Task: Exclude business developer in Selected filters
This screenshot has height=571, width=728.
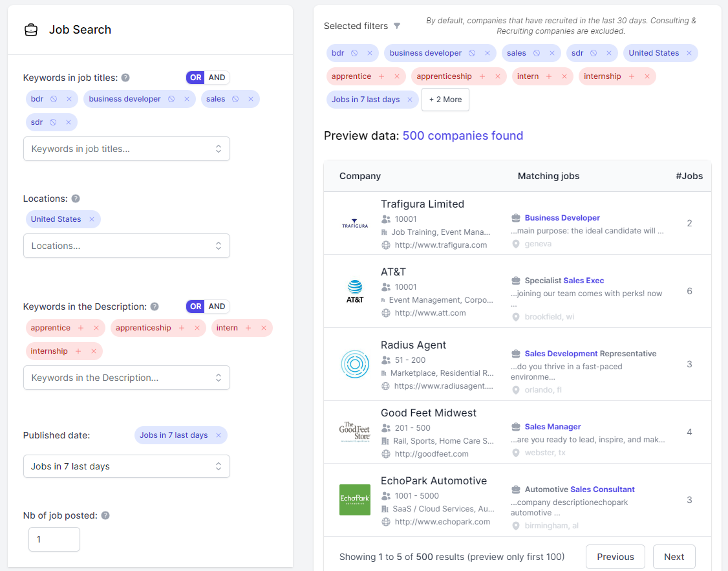Action: point(472,53)
